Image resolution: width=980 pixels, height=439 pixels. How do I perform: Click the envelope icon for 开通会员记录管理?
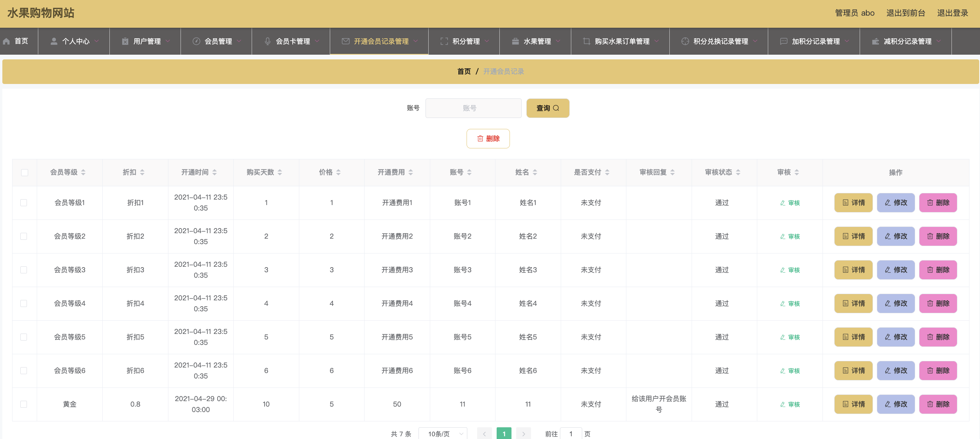click(346, 41)
